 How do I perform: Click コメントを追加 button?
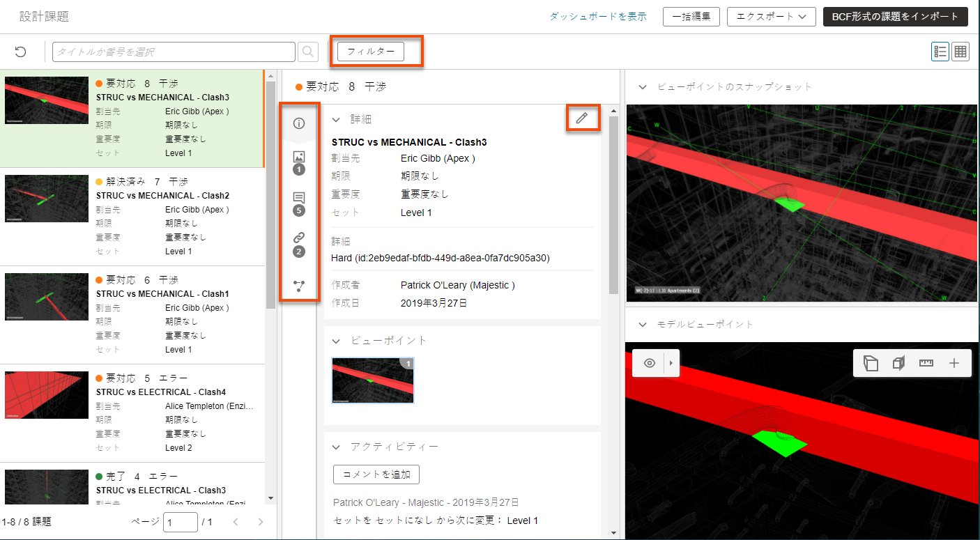pyautogui.click(x=376, y=475)
